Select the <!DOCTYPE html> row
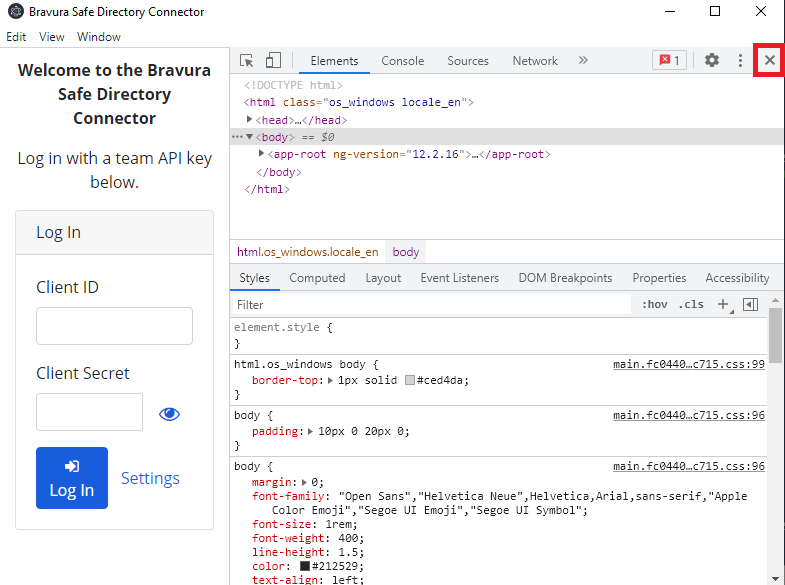The height and width of the screenshot is (585, 785). coord(507,85)
